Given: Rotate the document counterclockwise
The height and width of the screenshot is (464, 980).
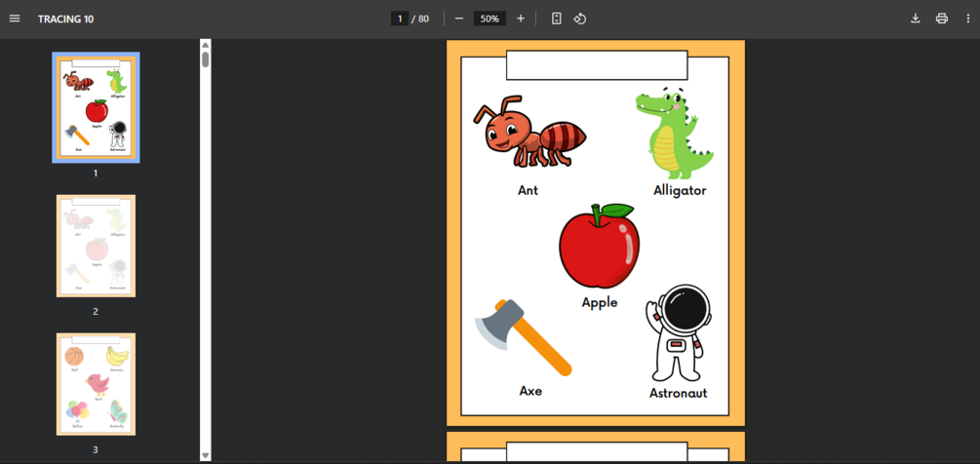Looking at the screenshot, I should click(x=580, y=19).
